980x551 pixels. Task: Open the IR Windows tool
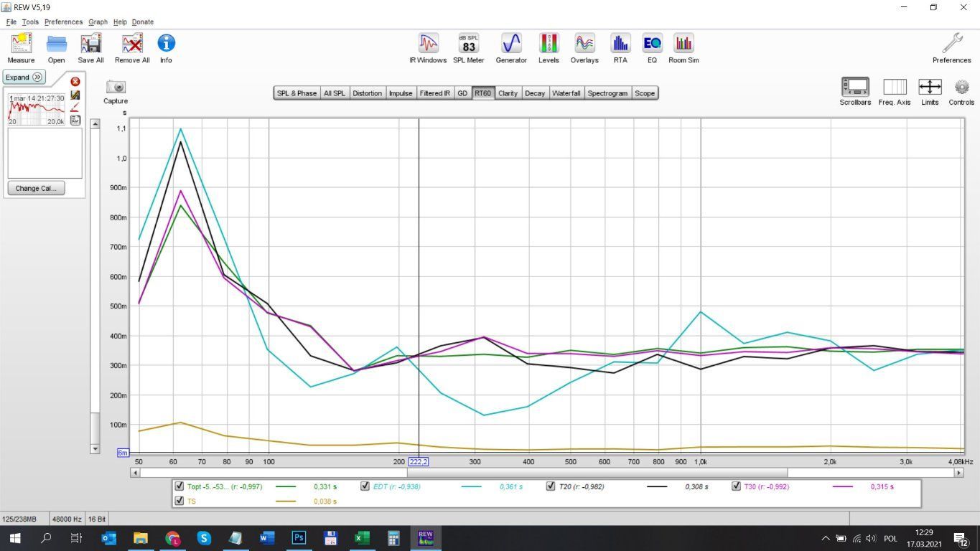428,48
